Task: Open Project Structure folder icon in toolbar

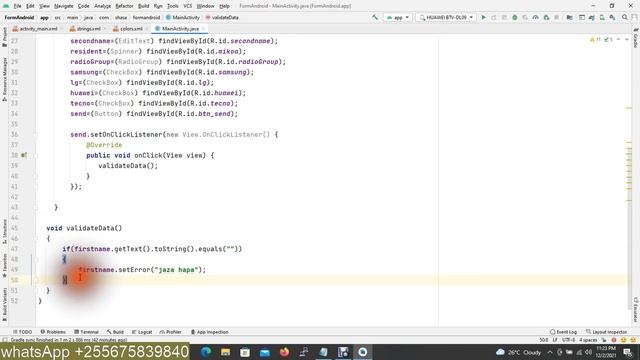Action: click(x=570, y=18)
